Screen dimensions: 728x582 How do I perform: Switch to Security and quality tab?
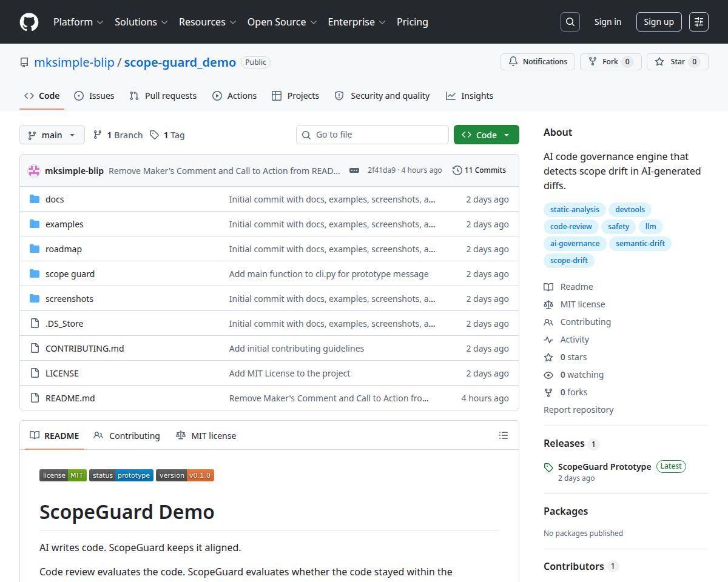382,96
